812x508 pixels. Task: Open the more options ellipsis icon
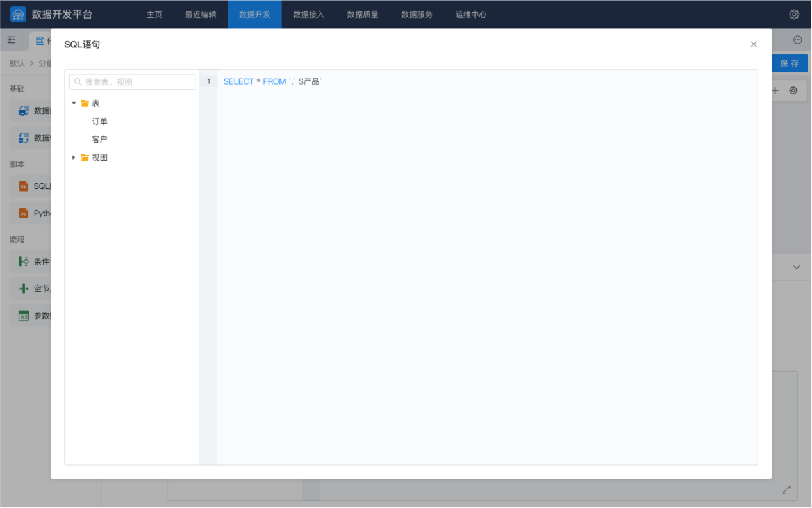click(x=797, y=40)
